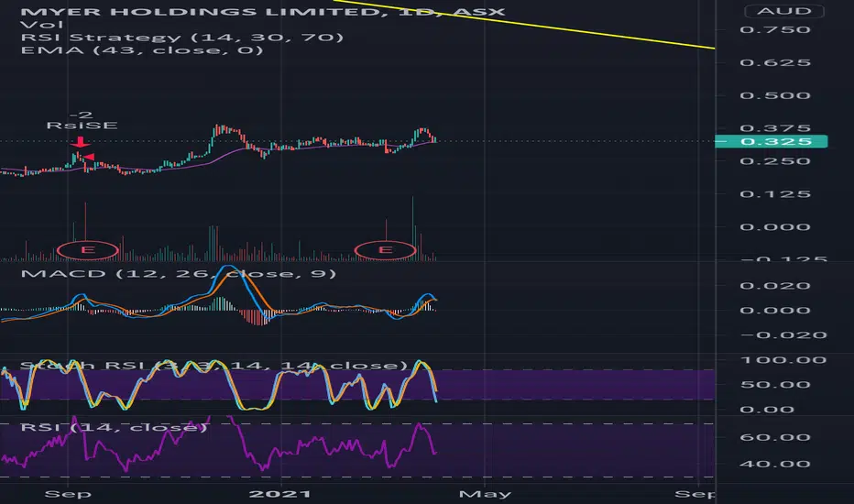Image resolution: width=854 pixels, height=504 pixels.
Task: Click the 2021 time axis label
Action: [x=280, y=494]
